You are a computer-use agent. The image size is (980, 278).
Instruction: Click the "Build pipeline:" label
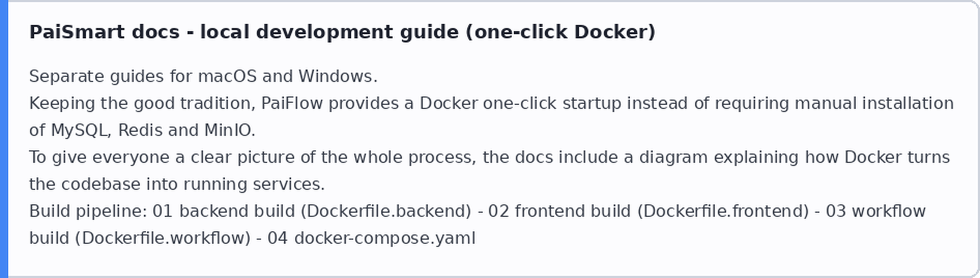88,211
